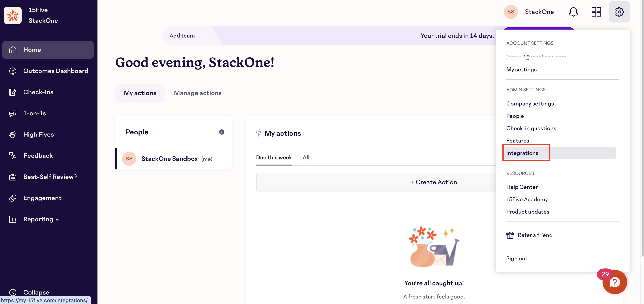The height and width of the screenshot is (304, 644).
Task: Switch to the All actions tab
Action: [306, 157]
